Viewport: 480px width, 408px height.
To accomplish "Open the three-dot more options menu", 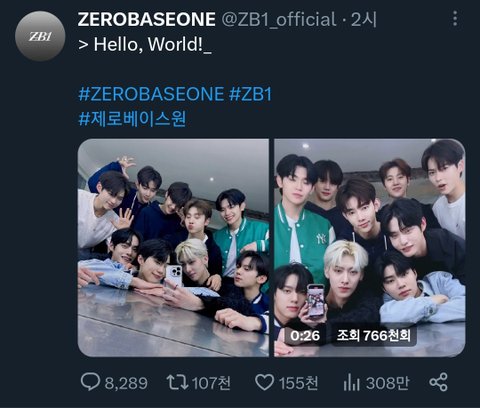I will [x=455, y=18].
